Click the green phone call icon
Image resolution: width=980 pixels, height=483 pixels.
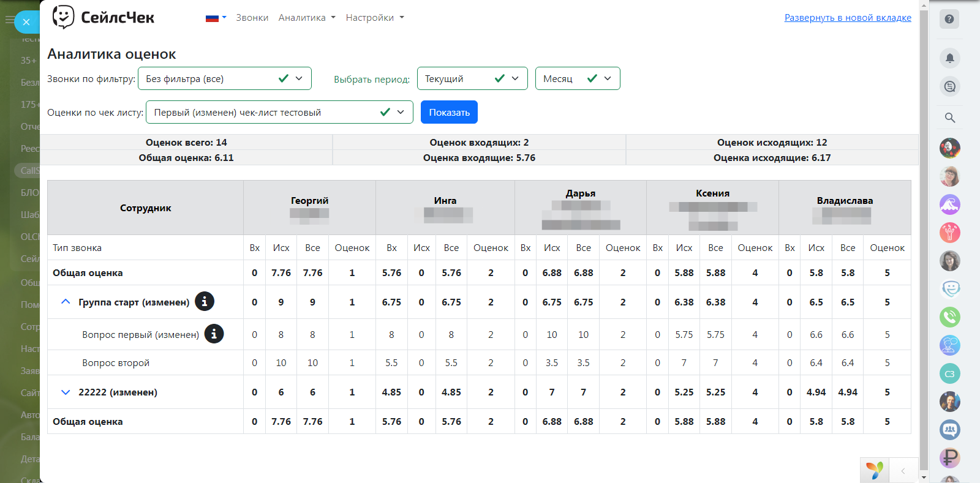click(x=949, y=317)
